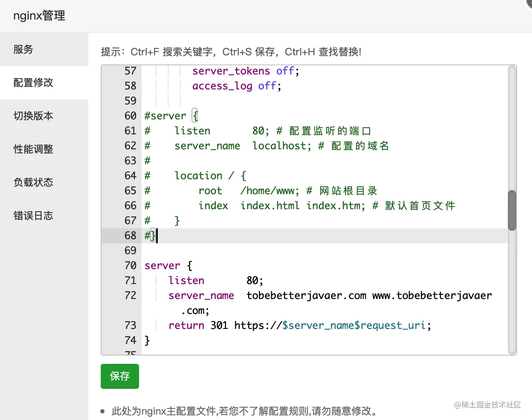Screen dimensions: 532x420
Task: Click the closing brace on line 74
Action: click(147, 341)
